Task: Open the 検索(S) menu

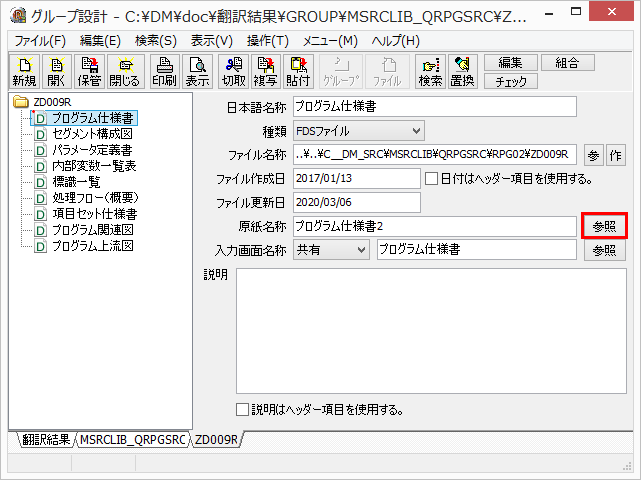Action: coord(156,41)
